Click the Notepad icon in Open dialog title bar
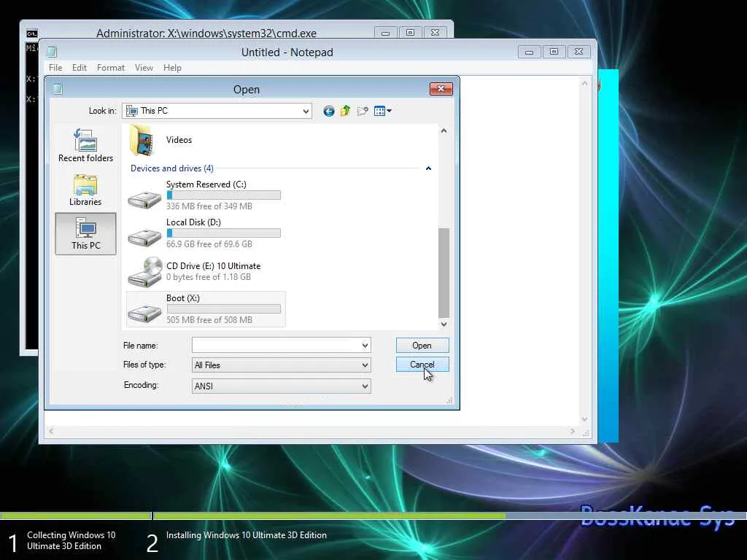 click(x=58, y=89)
